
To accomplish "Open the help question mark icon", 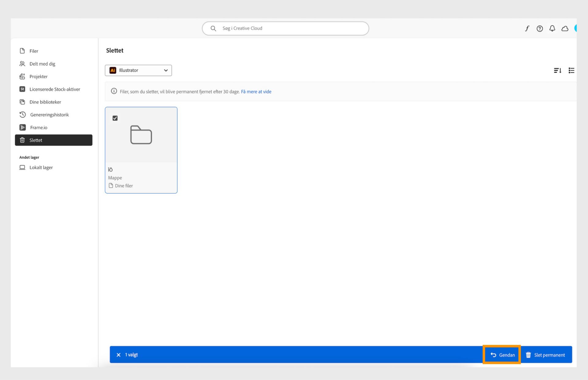I will point(540,28).
